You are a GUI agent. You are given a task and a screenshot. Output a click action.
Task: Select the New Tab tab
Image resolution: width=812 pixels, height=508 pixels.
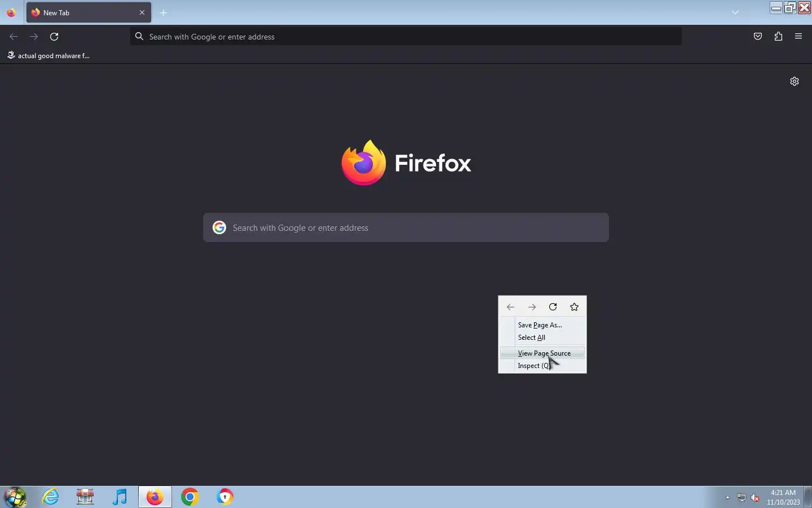click(89, 12)
